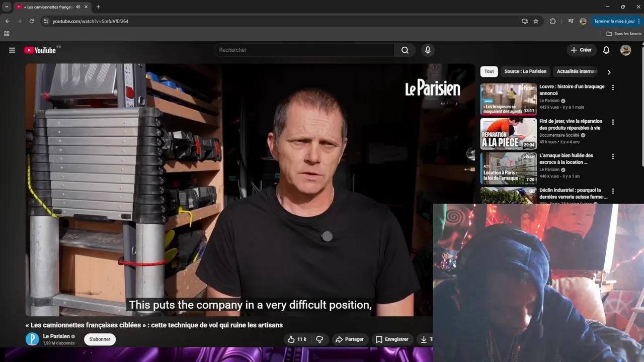Open the media control icon in toolbar
This screenshot has height=362, width=644.
(x=571, y=21)
